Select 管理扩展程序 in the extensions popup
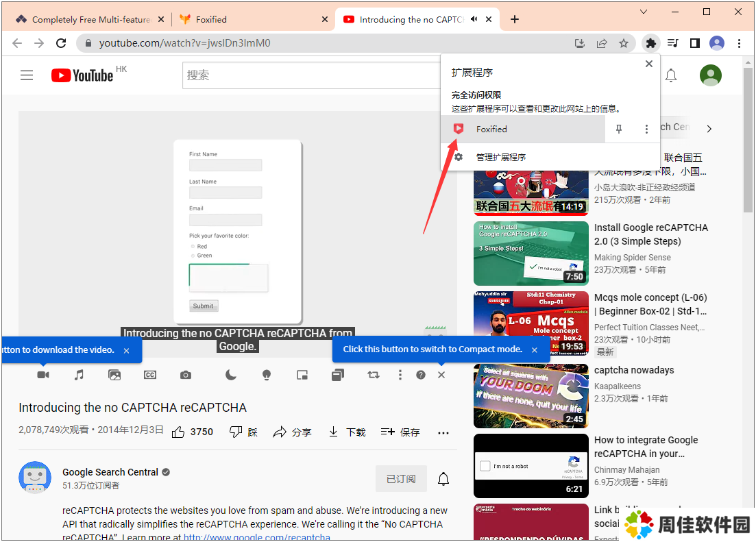The height and width of the screenshot is (542, 756). point(501,157)
